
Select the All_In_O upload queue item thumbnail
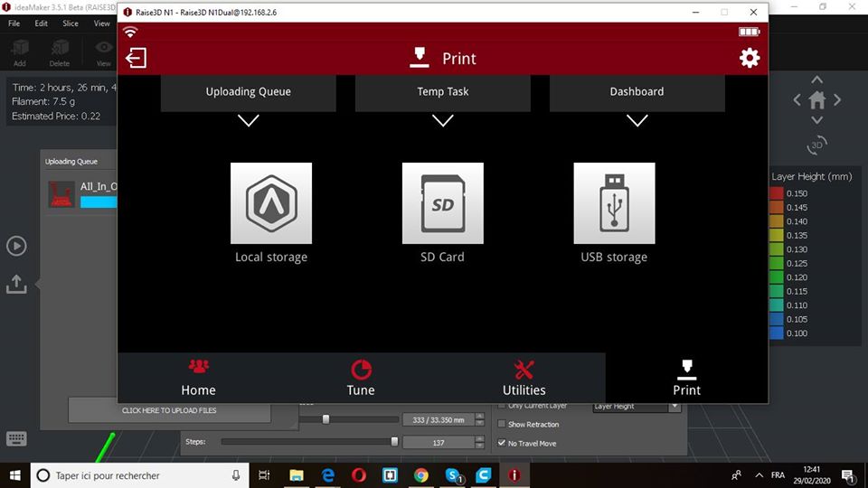(x=61, y=194)
